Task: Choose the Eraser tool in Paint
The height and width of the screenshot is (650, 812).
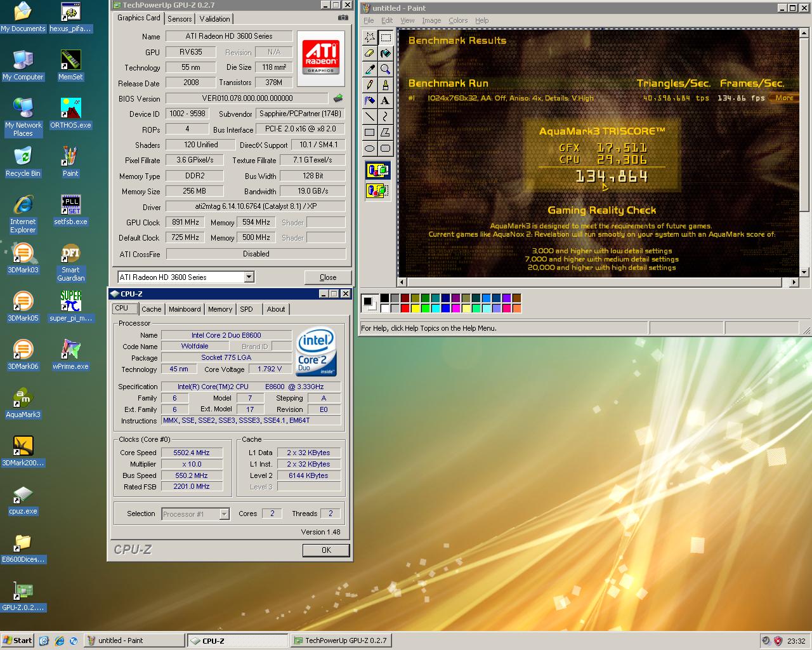Action: click(x=370, y=53)
